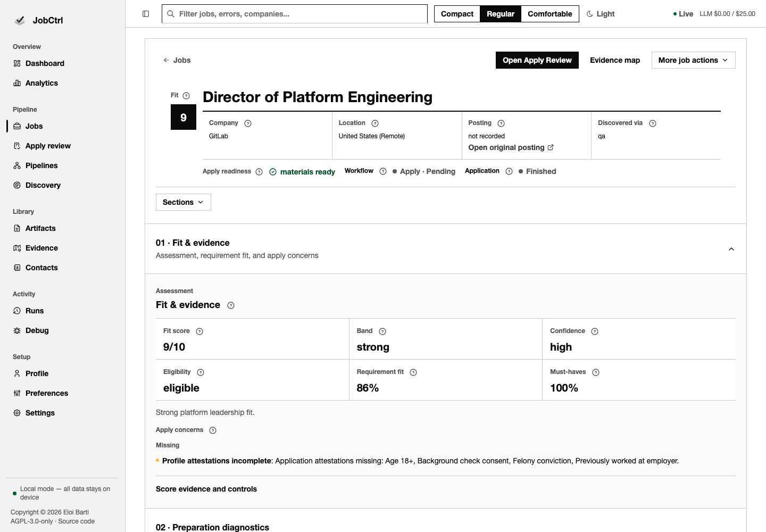Collapse the 01 Fit & evidence section
Image resolution: width=766 pixels, height=532 pixels.
731,249
